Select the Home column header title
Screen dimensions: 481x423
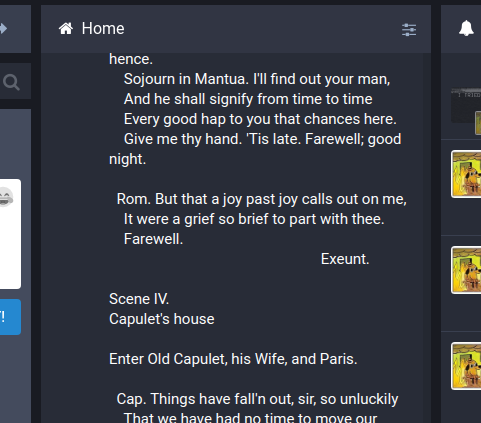(x=103, y=28)
